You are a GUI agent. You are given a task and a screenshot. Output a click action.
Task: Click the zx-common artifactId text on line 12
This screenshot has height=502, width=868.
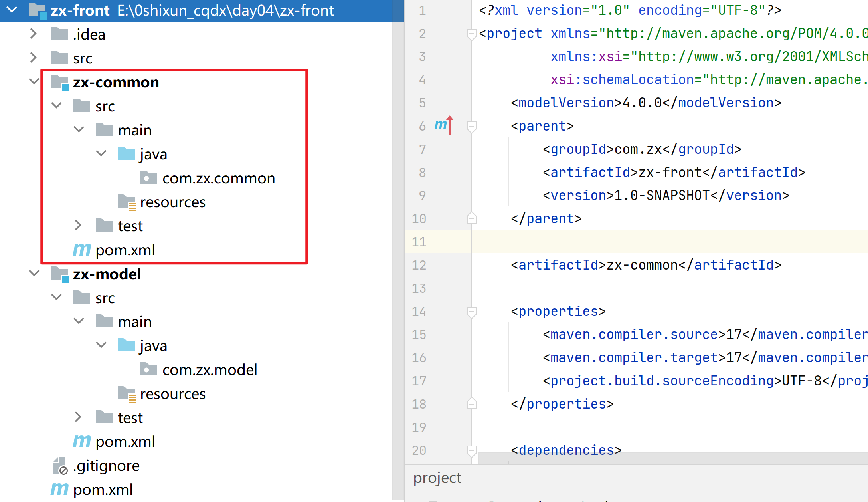pyautogui.click(x=642, y=265)
